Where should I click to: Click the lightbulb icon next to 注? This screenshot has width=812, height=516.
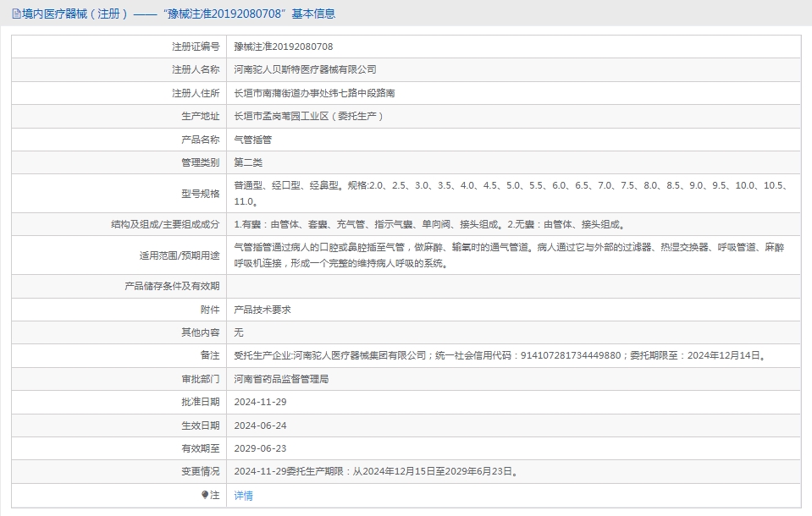[x=205, y=495]
